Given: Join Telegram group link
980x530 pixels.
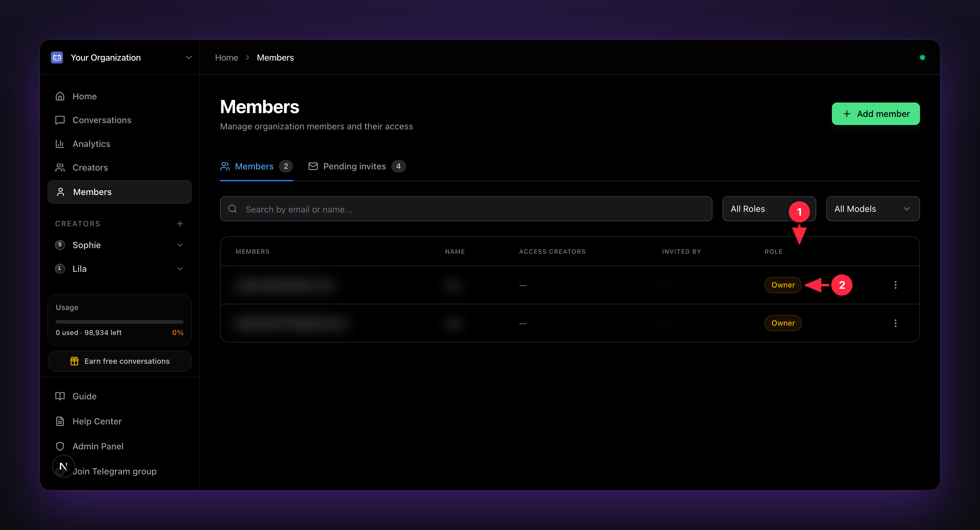Looking at the screenshot, I should click(x=114, y=472).
